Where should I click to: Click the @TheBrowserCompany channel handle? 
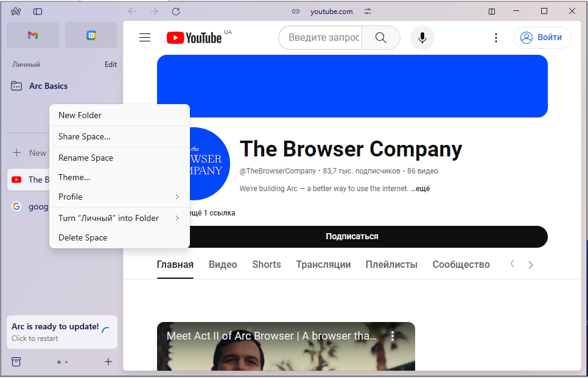click(x=278, y=171)
